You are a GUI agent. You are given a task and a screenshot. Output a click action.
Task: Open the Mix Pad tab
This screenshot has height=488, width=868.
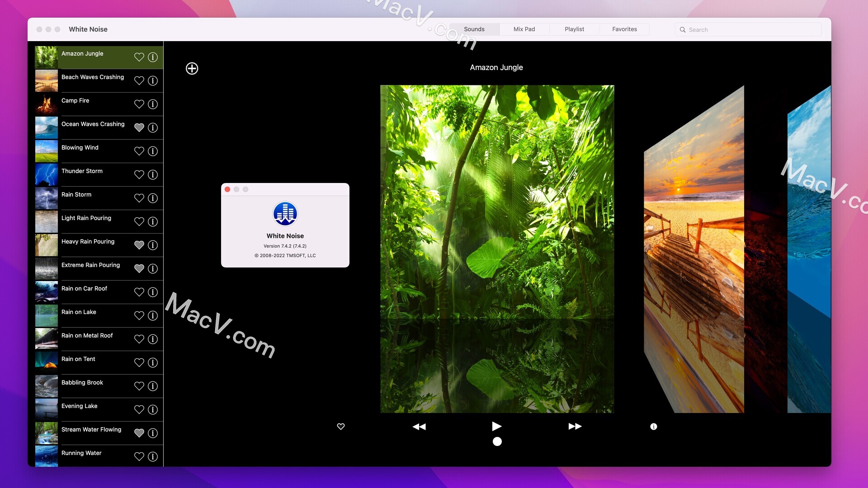pos(524,29)
